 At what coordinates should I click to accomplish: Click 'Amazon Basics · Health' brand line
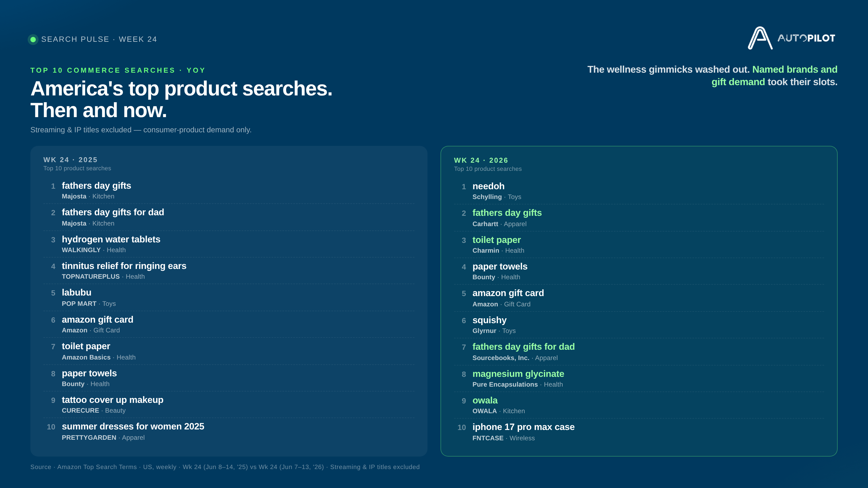click(x=99, y=357)
